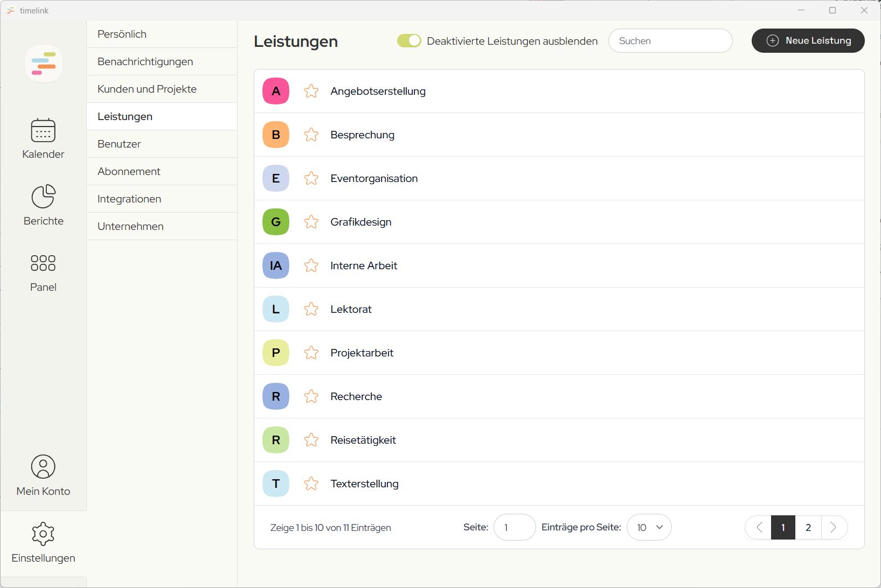Favorite Interne Arbeit with the star
Viewport: 881px width, 588px height.
point(311,265)
